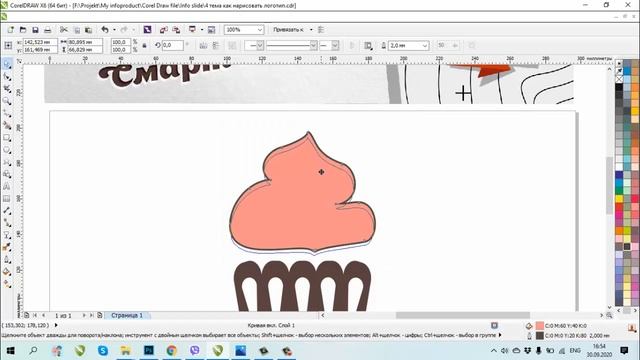Viewport: 640px width, 360px height.
Task: Toggle the lock ratio padlock
Action: (x=144, y=46)
